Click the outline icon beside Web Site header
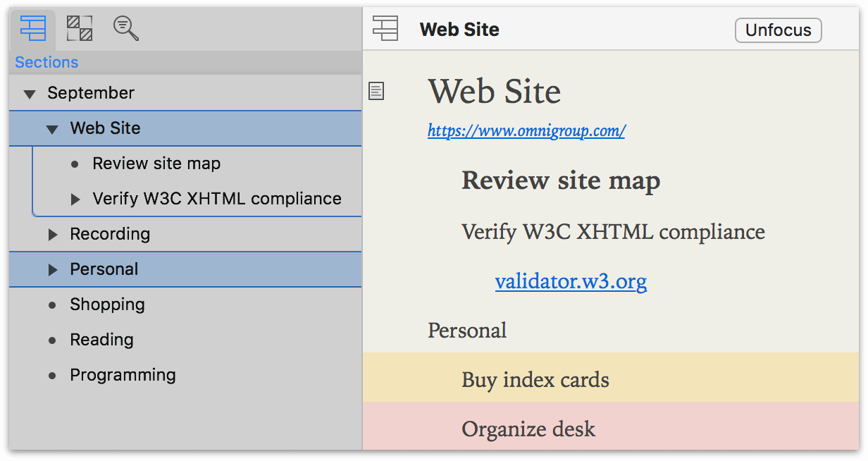 tap(385, 29)
